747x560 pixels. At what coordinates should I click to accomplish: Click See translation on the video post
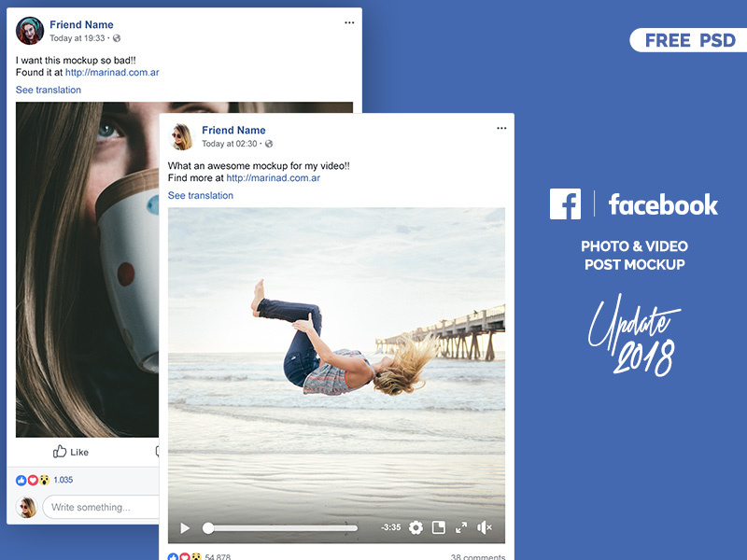201,195
